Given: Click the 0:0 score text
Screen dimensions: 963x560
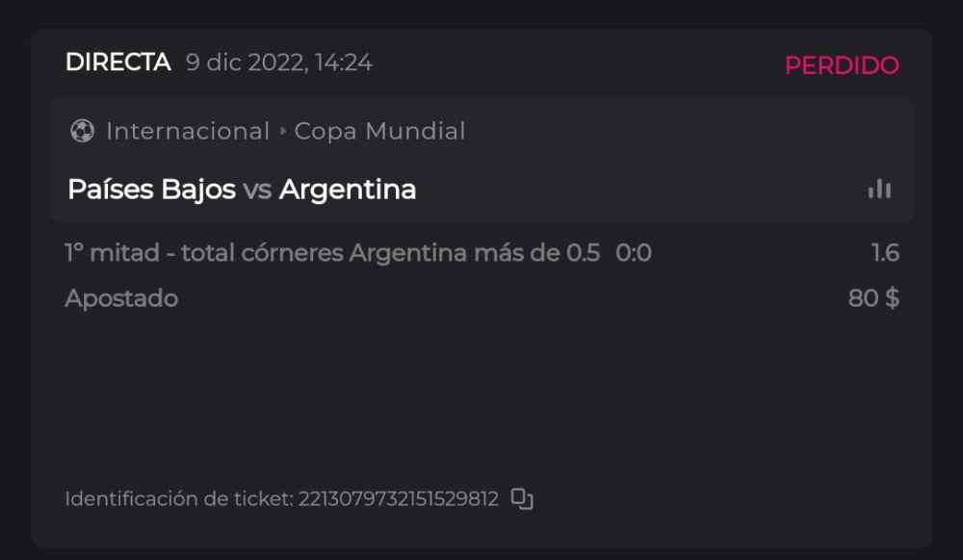Looking at the screenshot, I should click(634, 253).
